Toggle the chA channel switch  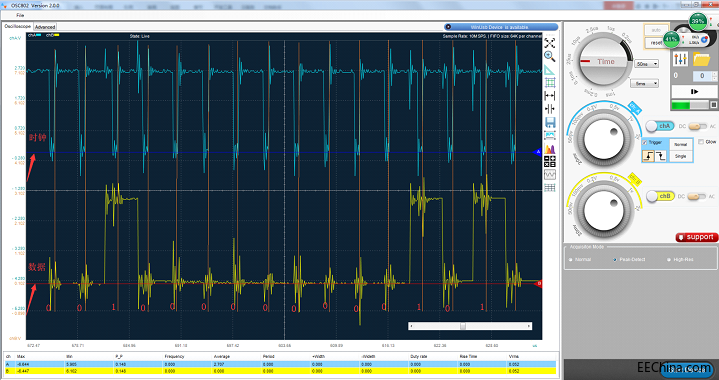659,126
